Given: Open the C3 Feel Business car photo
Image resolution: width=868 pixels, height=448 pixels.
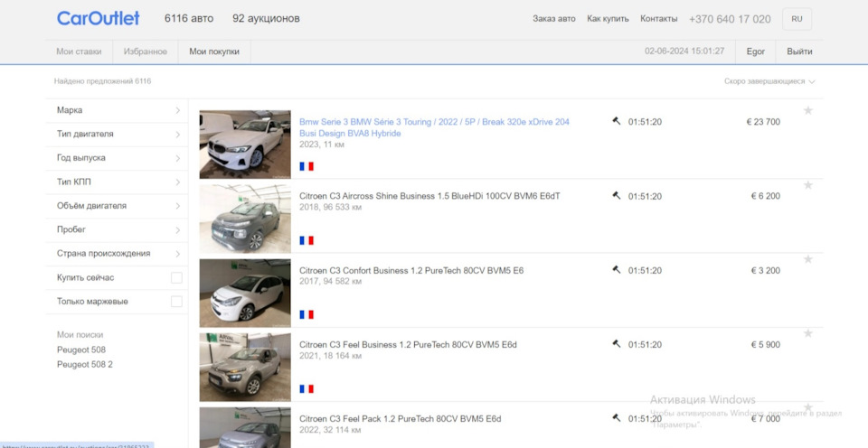Looking at the screenshot, I should coord(245,368).
